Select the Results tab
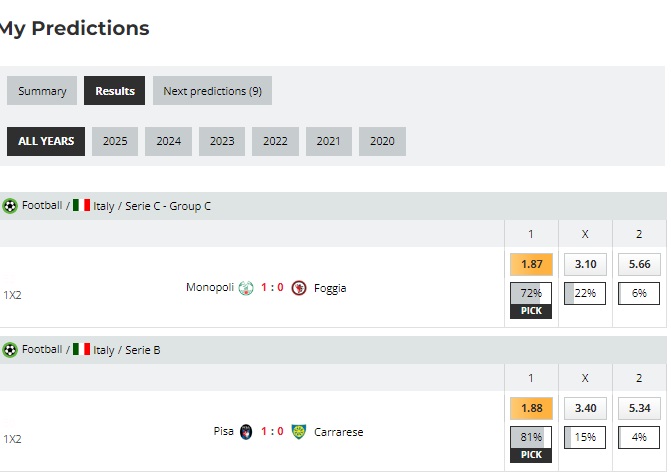 [115, 91]
